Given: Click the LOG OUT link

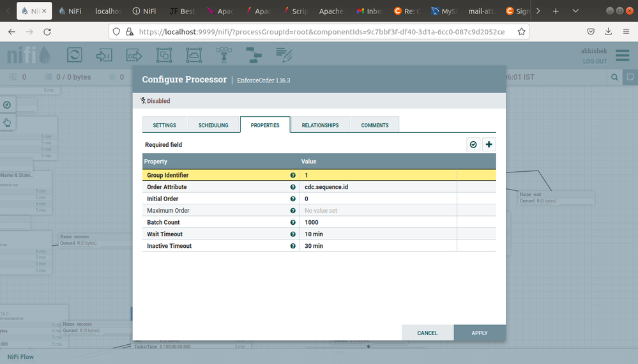Looking at the screenshot, I should click(595, 61).
